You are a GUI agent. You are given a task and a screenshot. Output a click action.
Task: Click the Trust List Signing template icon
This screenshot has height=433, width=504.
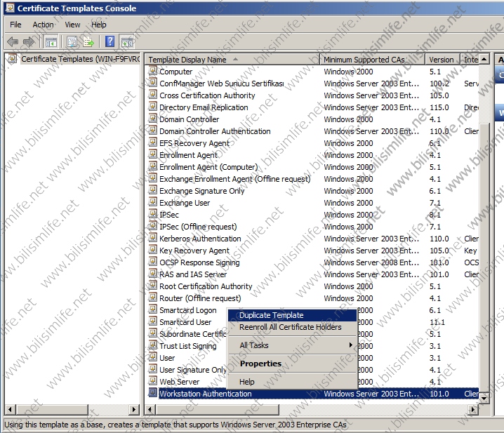[x=153, y=345]
